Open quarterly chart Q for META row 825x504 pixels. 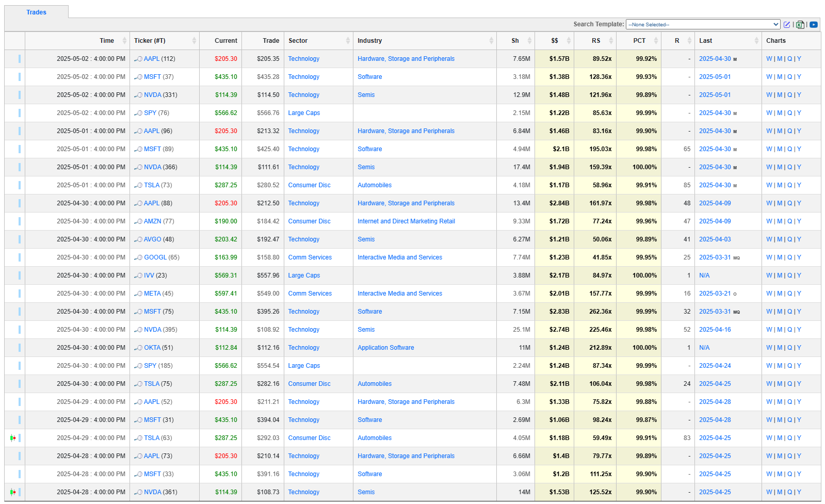point(789,294)
